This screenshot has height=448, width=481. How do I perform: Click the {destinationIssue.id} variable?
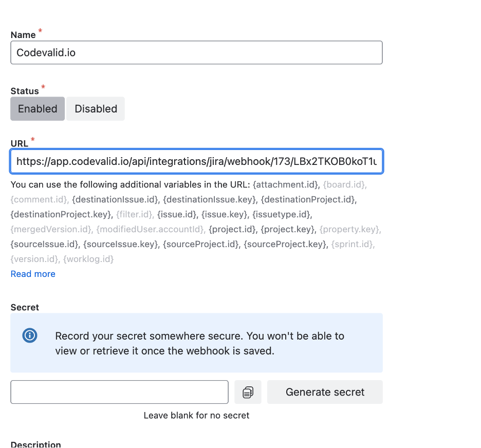click(115, 200)
